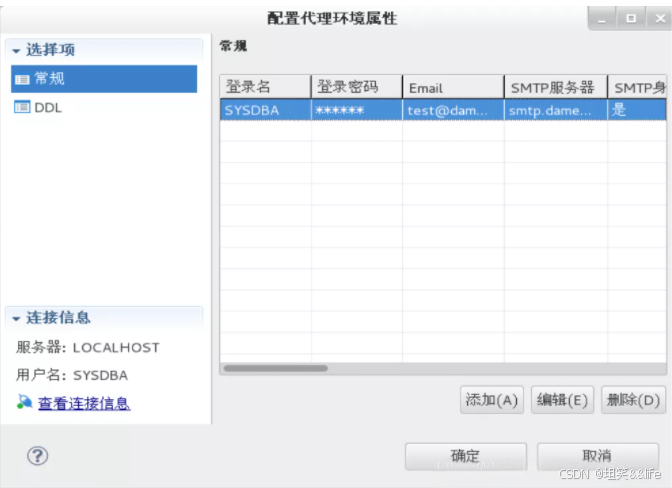Screen dimensions: 672x488
Task: Click the 登录密码 column header
Action: click(x=357, y=87)
